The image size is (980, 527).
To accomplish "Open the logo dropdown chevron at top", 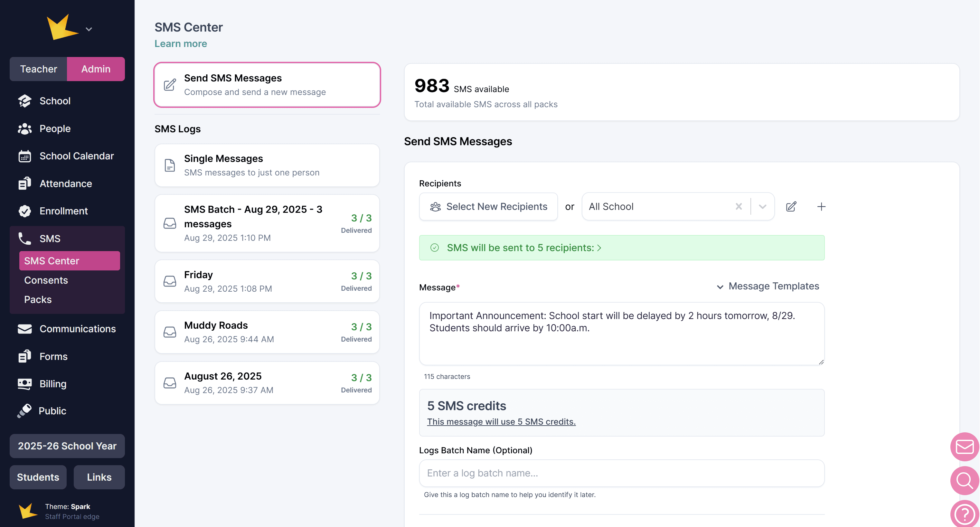I will pyautogui.click(x=89, y=29).
